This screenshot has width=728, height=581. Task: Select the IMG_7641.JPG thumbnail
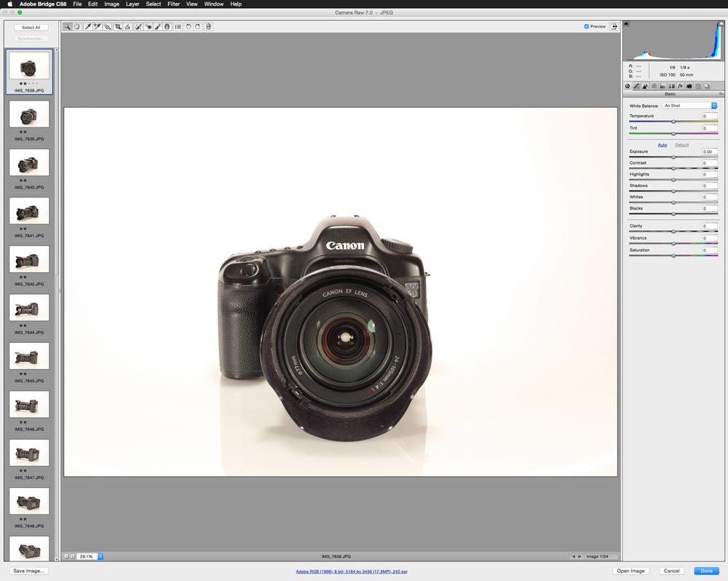(x=29, y=210)
